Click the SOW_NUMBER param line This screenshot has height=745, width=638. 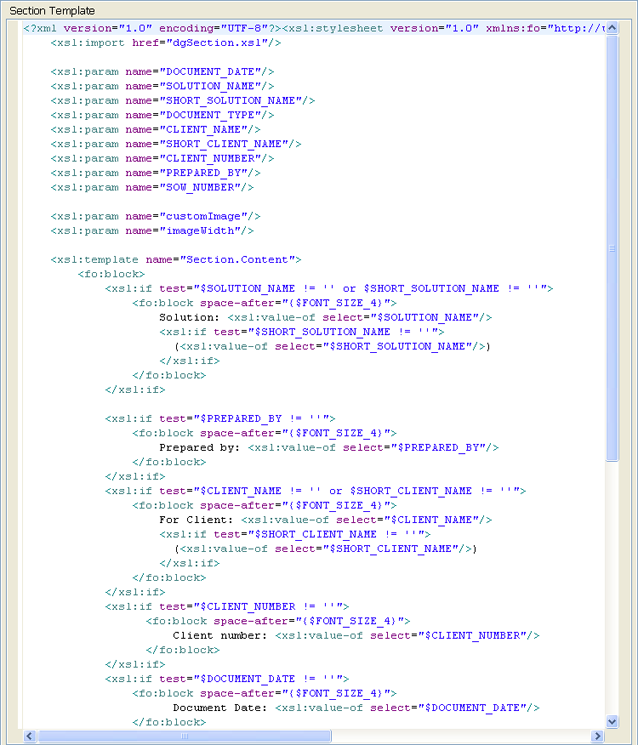152,187
